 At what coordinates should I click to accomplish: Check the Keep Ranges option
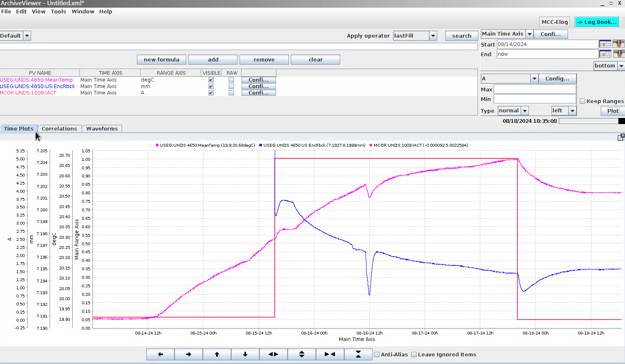coord(582,101)
